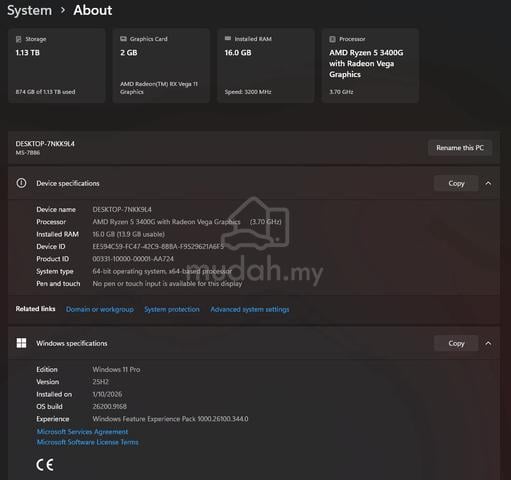Screen dimensions: 511x480
Task: Click the CE certification mark
Action: [45, 465]
